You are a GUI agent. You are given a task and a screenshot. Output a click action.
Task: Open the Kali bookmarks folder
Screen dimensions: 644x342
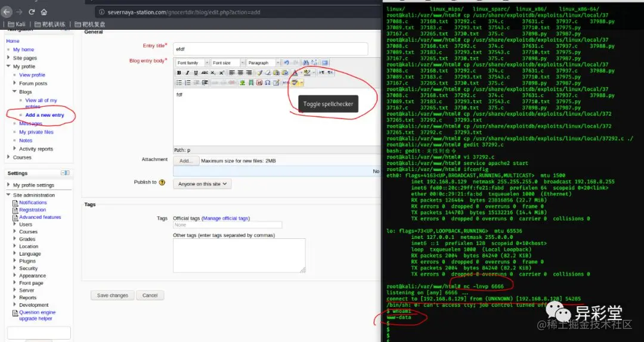click(x=17, y=24)
